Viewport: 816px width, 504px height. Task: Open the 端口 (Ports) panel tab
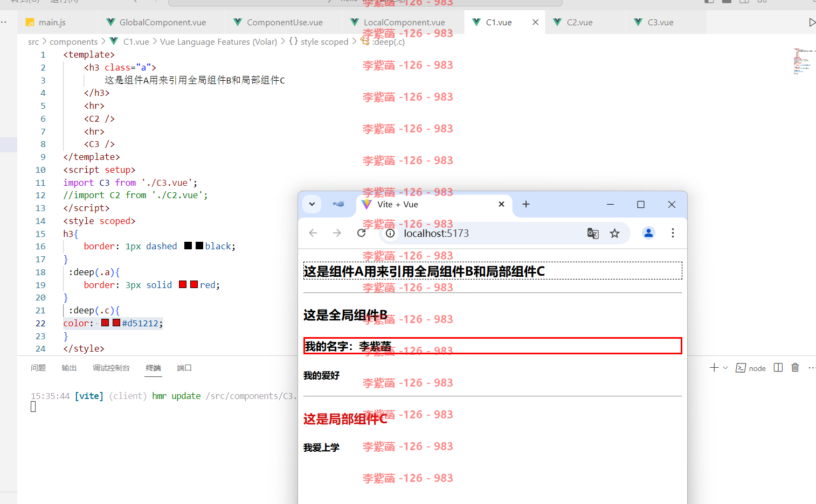(x=184, y=368)
